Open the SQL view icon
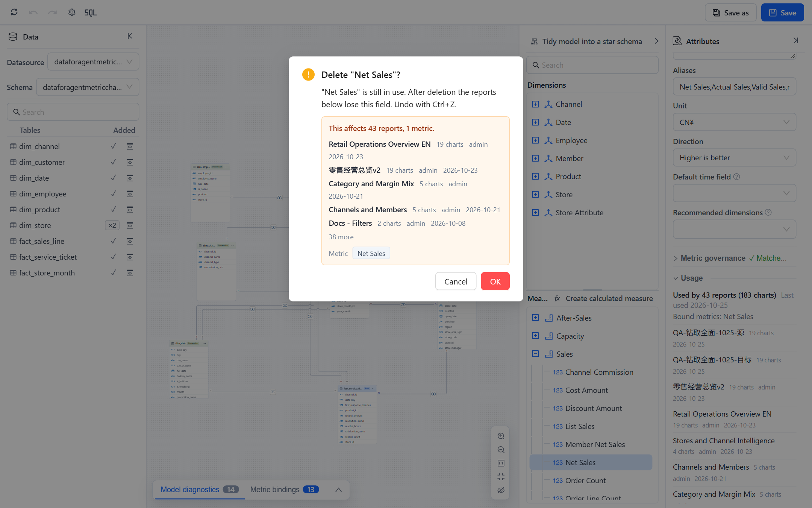This screenshot has width=812, height=508. click(91, 13)
